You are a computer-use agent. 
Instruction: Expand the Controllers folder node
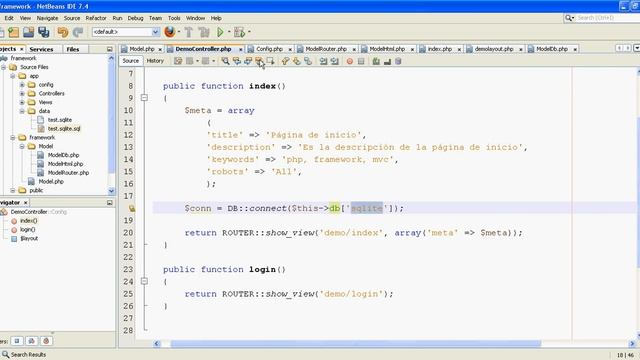(22, 93)
